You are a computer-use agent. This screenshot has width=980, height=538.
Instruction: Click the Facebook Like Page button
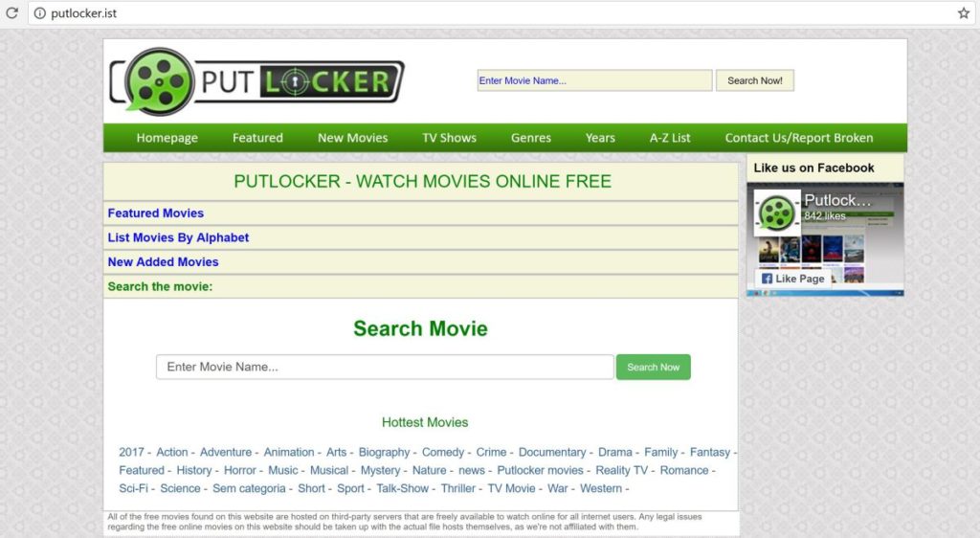click(792, 279)
